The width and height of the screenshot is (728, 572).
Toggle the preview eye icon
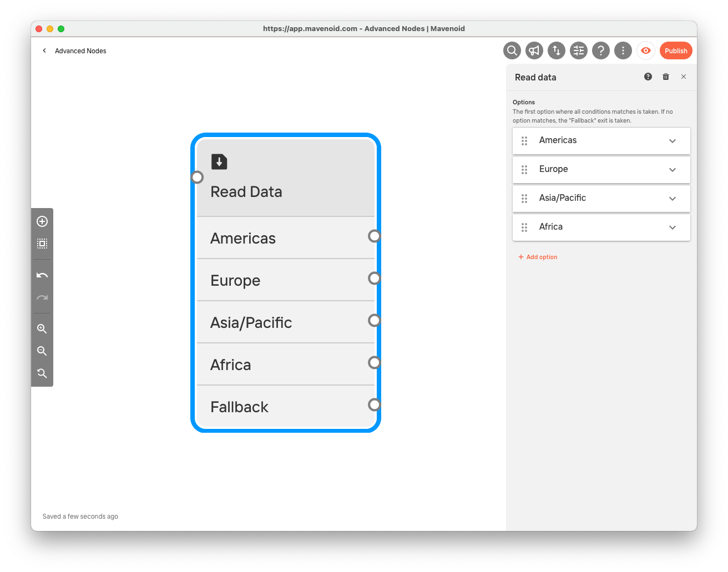coord(646,50)
